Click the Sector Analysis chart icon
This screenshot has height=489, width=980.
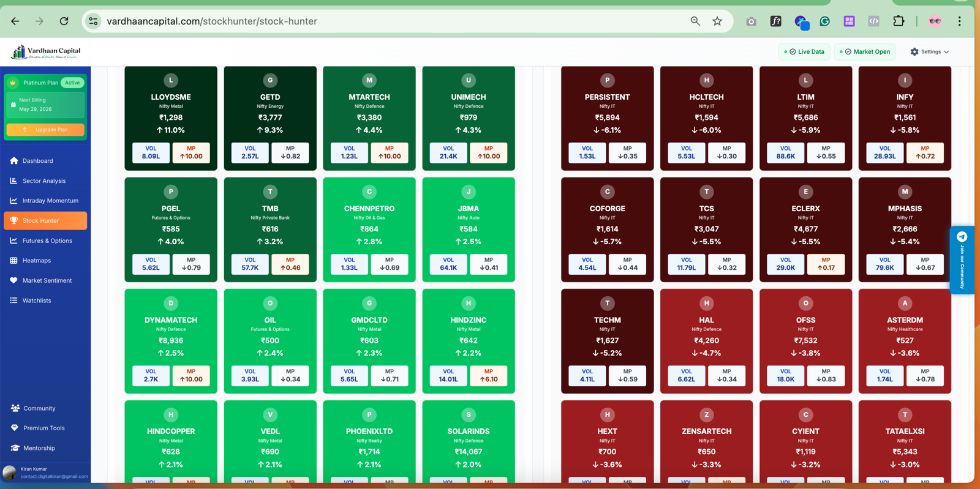click(x=13, y=181)
